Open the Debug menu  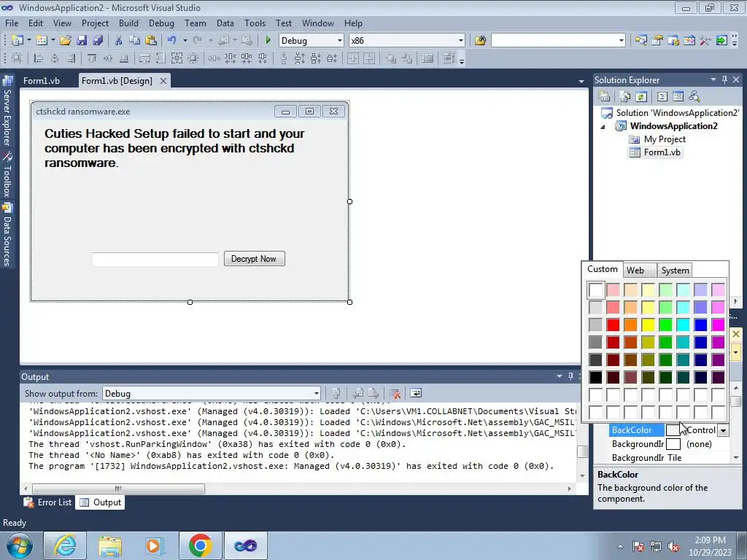161,23
